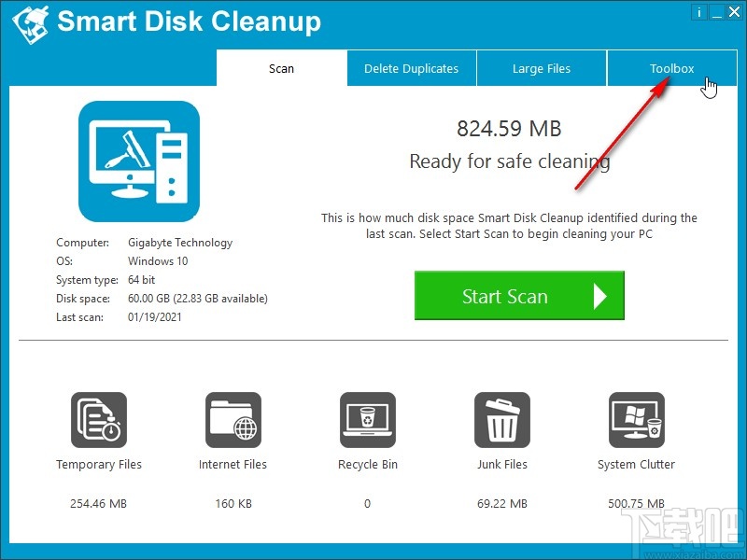The height and width of the screenshot is (560, 747).
Task: Click the 'System Clutter' label
Action: pyautogui.click(x=637, y=464)
